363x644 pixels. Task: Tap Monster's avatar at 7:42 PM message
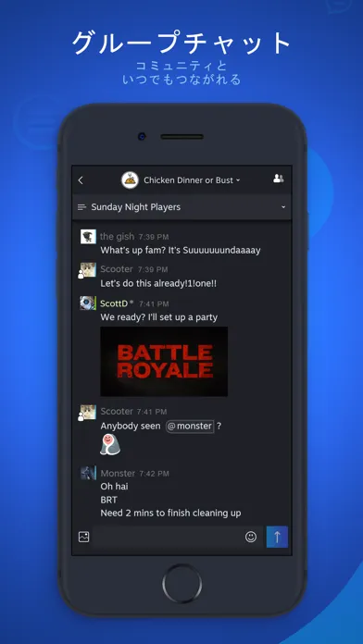tap(88, 473)
